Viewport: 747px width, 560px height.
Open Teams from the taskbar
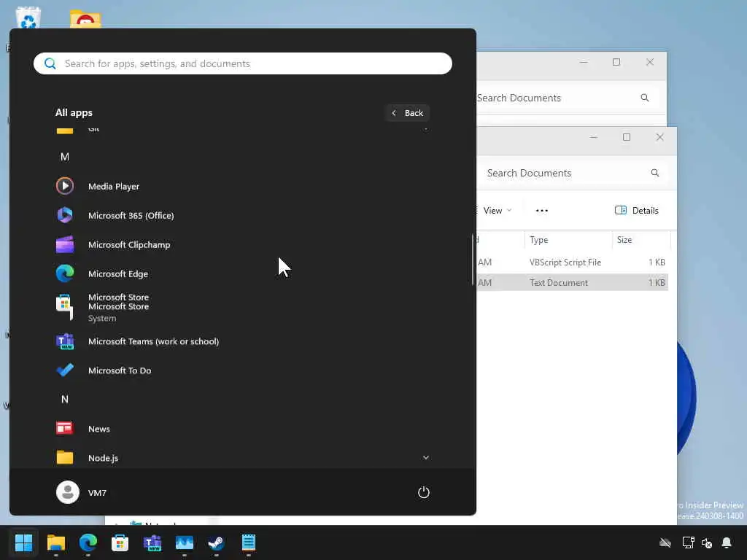(152, 542)
